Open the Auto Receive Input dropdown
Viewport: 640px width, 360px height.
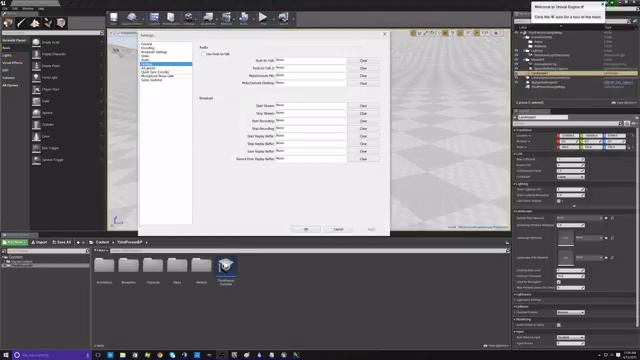571,338
